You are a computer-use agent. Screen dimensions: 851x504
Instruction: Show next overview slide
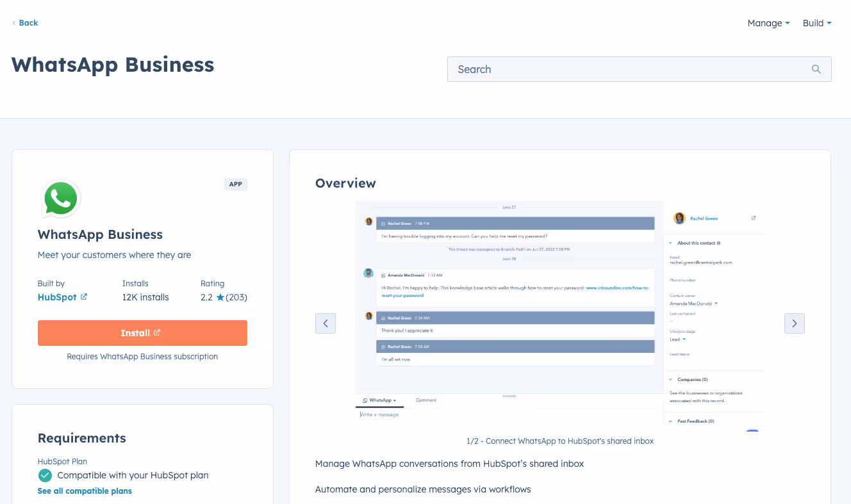pos(795,323)
